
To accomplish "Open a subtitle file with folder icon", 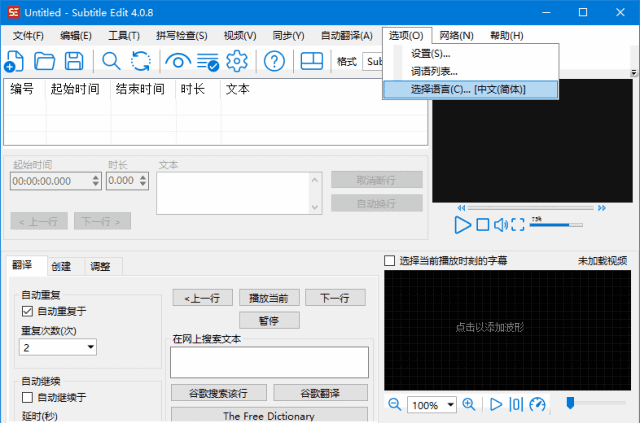I will coord(44,61).
